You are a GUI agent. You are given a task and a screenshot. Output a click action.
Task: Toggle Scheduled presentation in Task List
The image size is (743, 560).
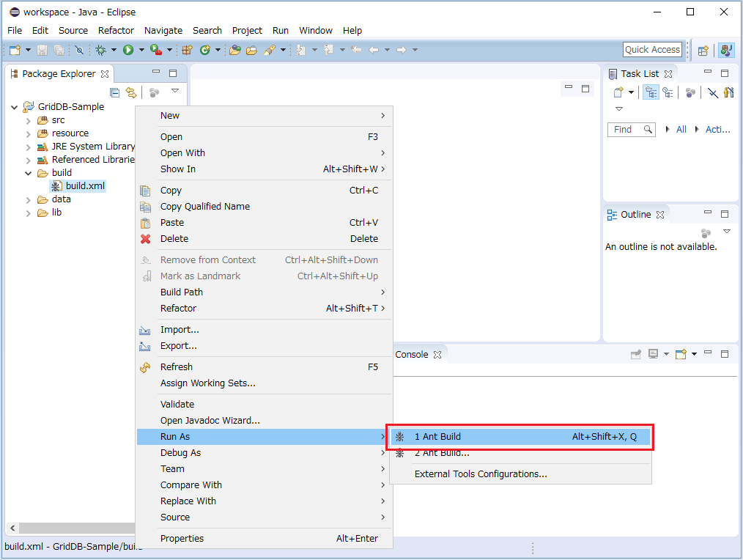[x=668, y=92]
